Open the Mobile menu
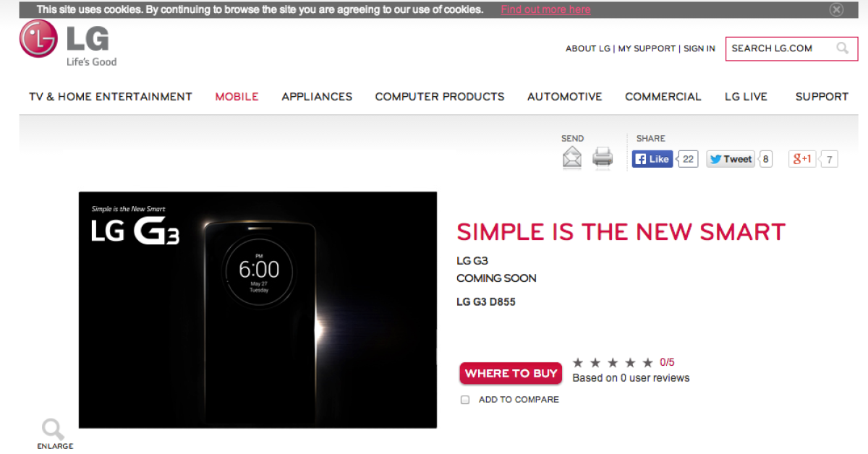Viewport: 868px width, 454px height. tap(237, 96)
